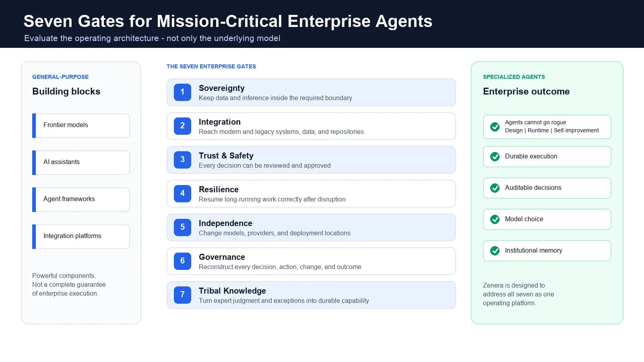Select the AI assistants card
This screenshot has height=362, width=644.
tap(81, 162)
